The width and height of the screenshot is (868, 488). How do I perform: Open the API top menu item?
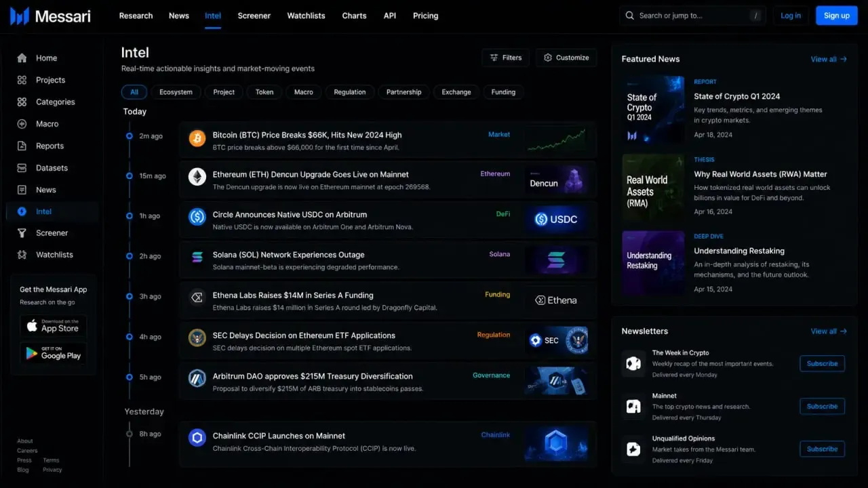pos(390,16)
